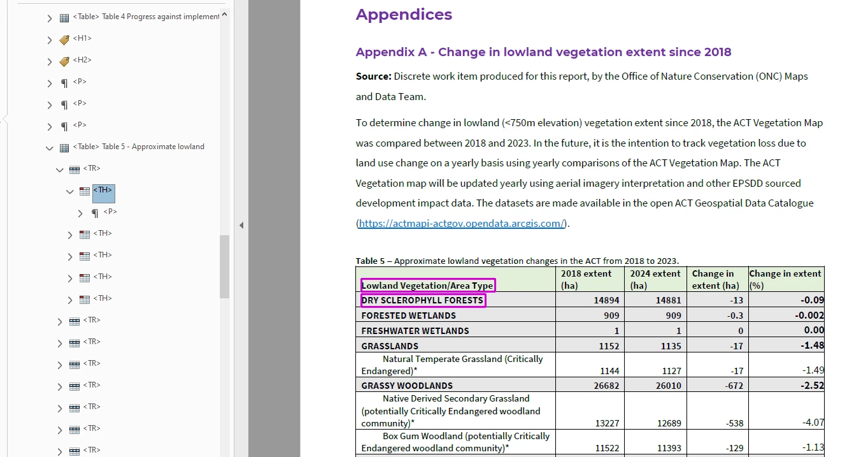Screen dimensions: 868x457
Task: Expand the <H1> tag node
Action: [50, 40]
